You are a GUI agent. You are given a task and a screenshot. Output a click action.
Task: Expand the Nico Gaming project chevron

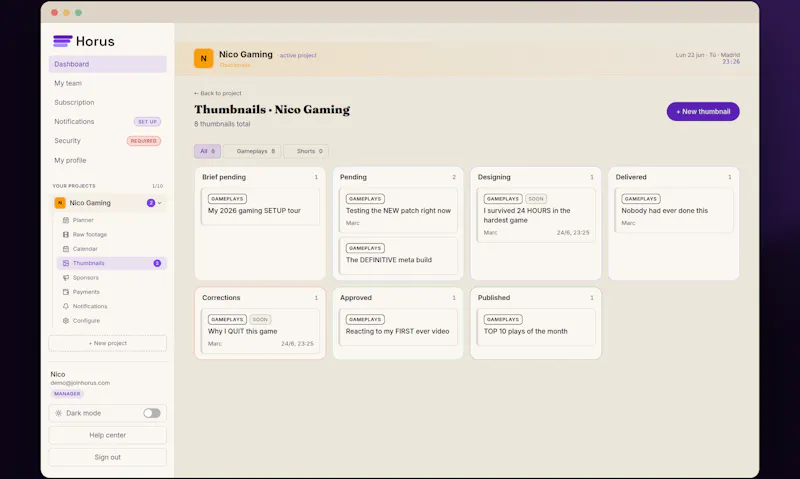[x=160, y=203]
